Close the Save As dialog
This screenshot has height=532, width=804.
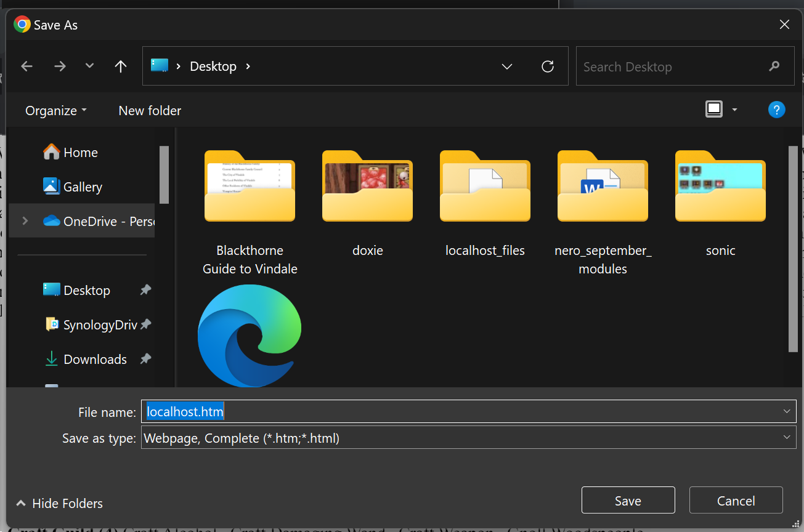(x=784, y=25)
